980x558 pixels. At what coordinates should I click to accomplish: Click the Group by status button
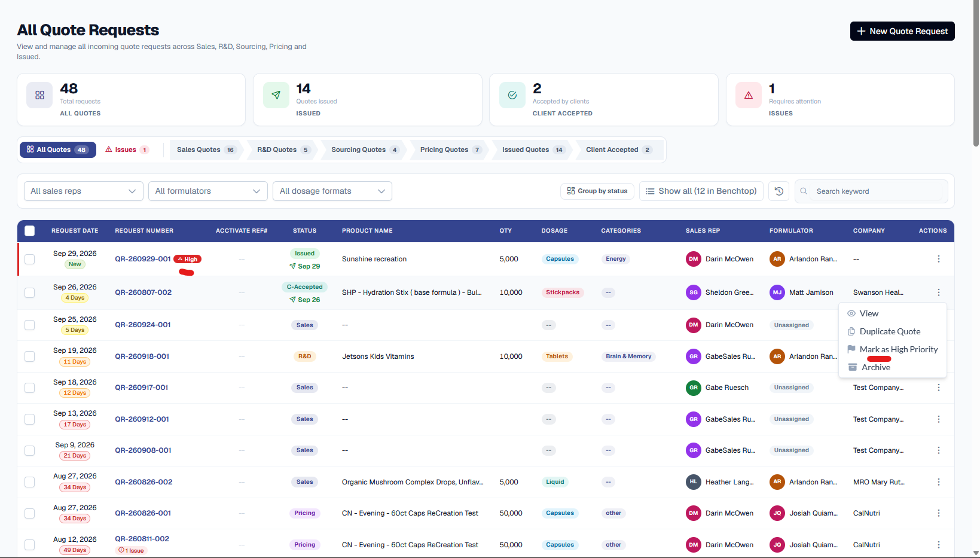tap(597, 191)
